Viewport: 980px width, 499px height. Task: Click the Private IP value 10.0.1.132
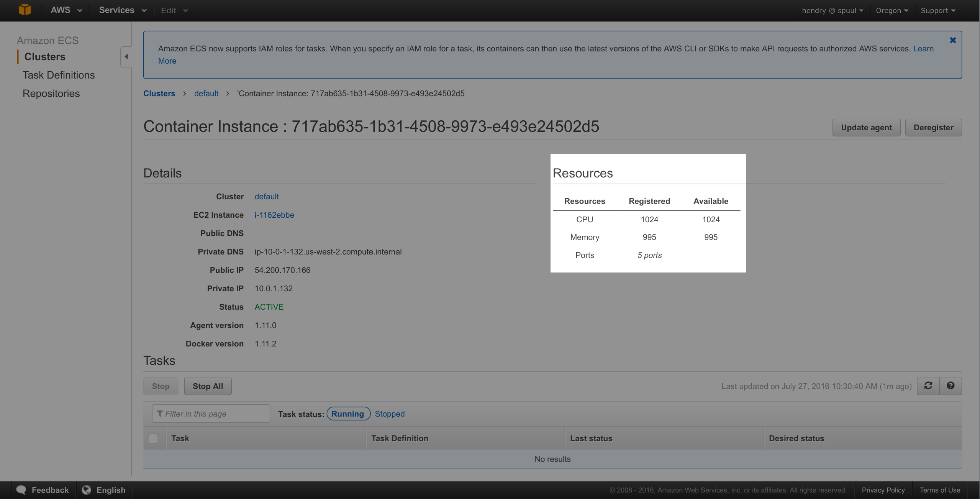tap(274, 289)
